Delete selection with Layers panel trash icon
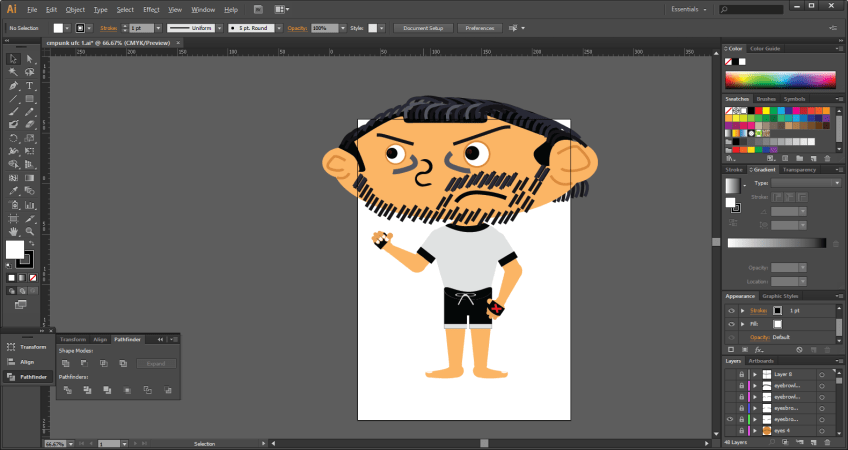Image resolution: width=848 pixels, height=450 pixels. tap(826, 441)
